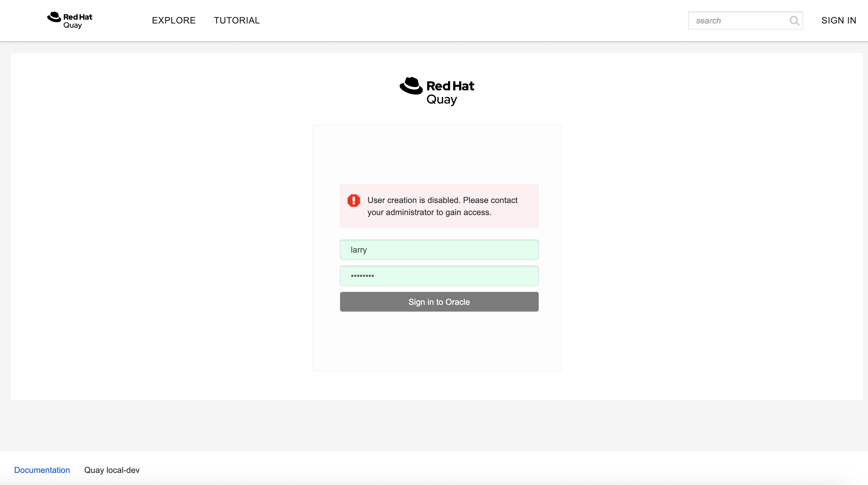The width and height of the screenshot is (868, 485).
Task: Click the large centered Red Hat fedora icon
Action: [411, 86]
